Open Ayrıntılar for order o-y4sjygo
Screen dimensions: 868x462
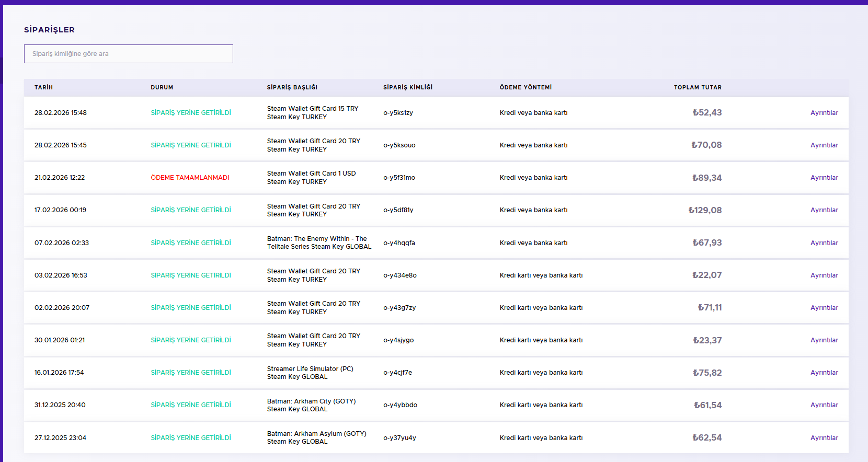pos(824,340)
